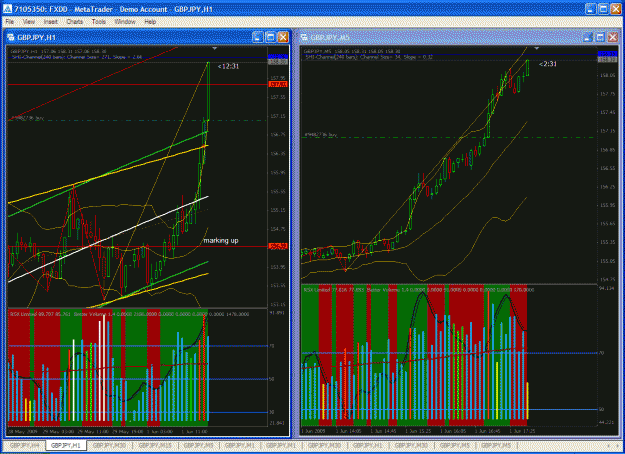The image size is (625, 454).
Task: Minimize the GBPJPY,M5 chart window
Action: pos(588,37)
